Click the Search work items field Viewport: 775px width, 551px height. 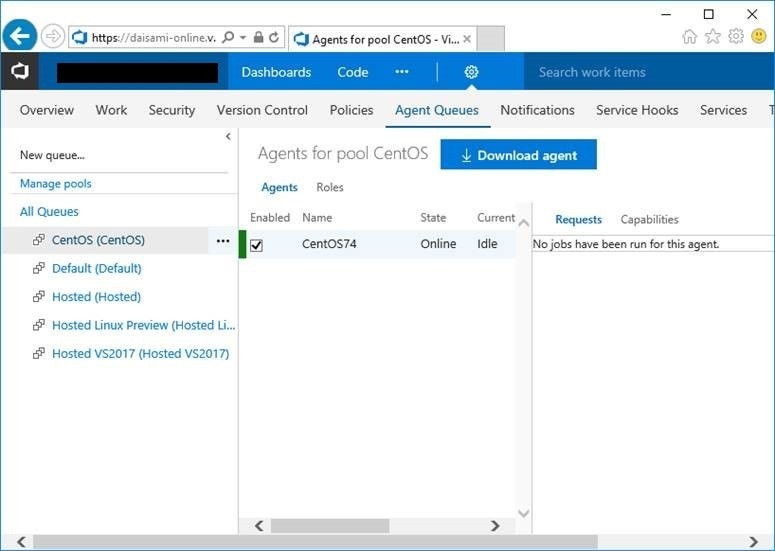point(648,72)
